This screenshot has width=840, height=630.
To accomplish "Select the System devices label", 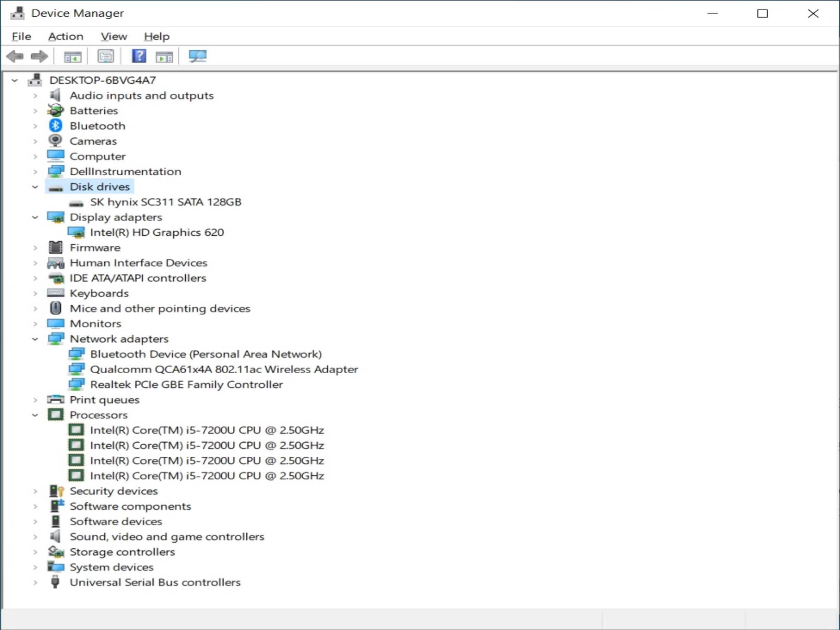I will pyautogui.click(x=112, y=567).
